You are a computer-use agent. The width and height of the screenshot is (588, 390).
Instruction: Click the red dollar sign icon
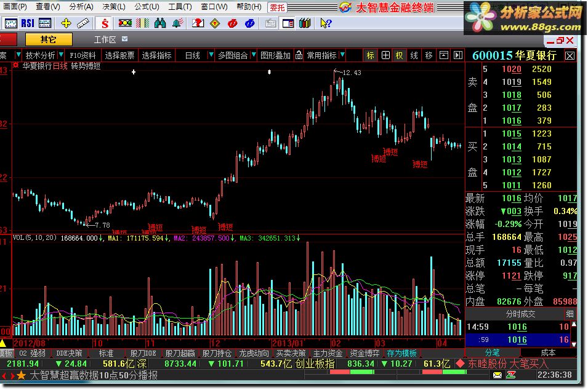(x=105, y=23)
